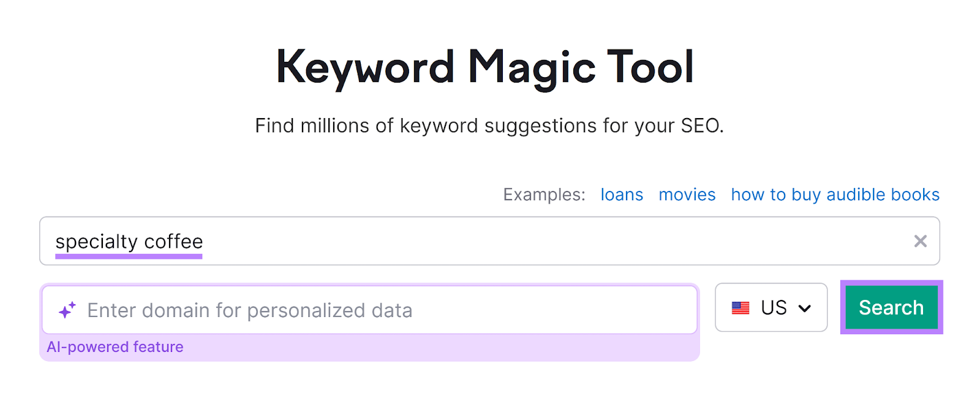
Task: Click the "AI-powered feature" label
Action: click(x=115, y=346)
